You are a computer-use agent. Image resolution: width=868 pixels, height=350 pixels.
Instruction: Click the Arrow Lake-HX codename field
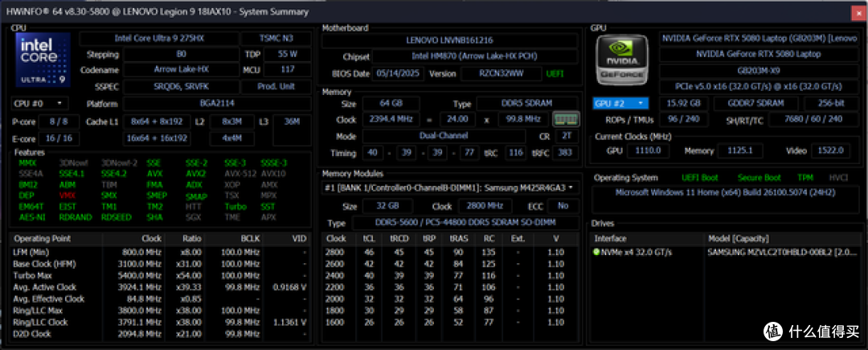coord(181,70)
